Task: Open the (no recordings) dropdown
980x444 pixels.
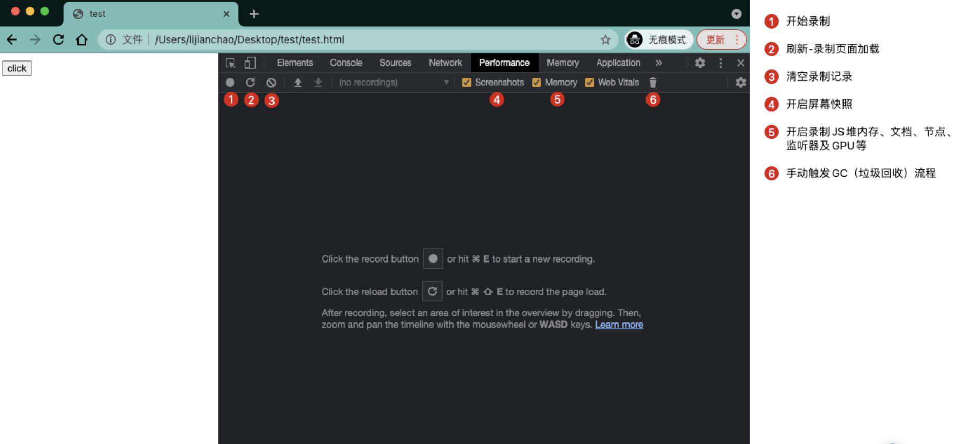Action: pos(393,82)
